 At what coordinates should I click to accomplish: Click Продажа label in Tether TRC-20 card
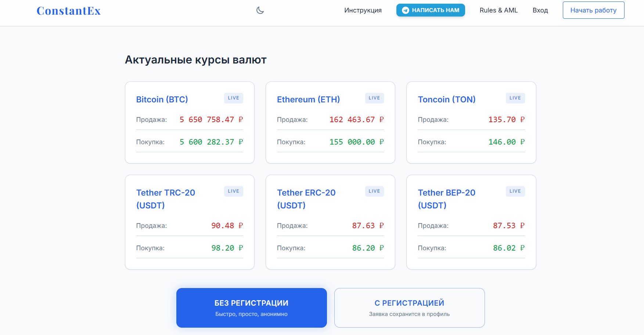click(x=151, y=226)
